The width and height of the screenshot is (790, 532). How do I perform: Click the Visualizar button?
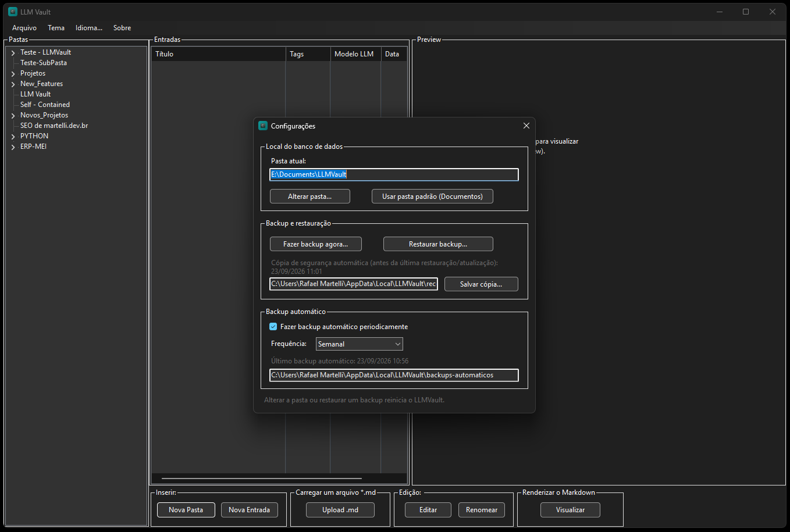click(x=570, y=510)
